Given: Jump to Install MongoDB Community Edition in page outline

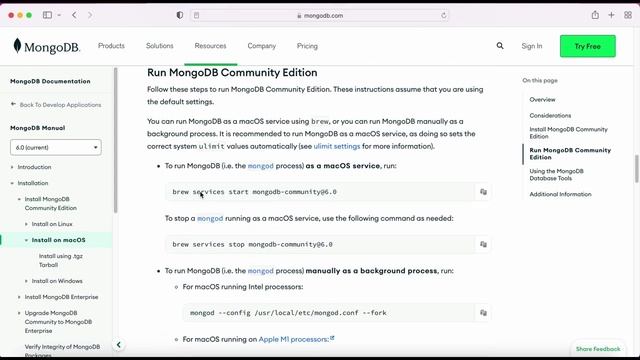Looking at the screenshot, I should [568, 133].
